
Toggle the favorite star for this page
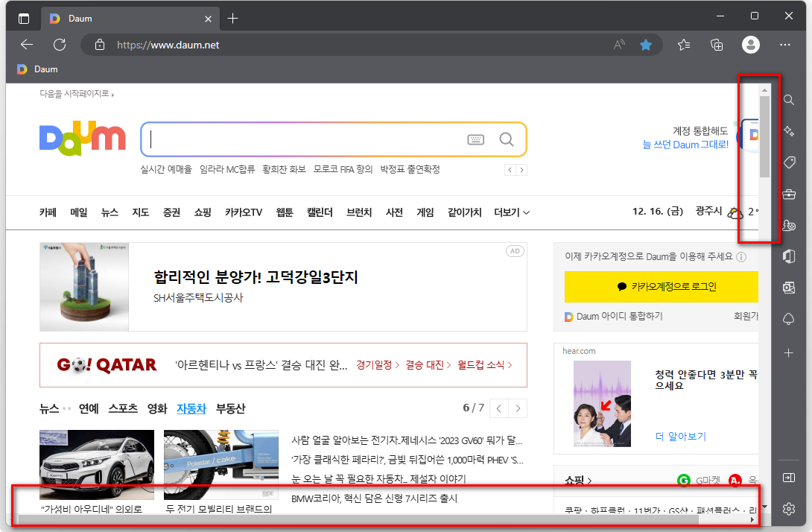(645, 45)
